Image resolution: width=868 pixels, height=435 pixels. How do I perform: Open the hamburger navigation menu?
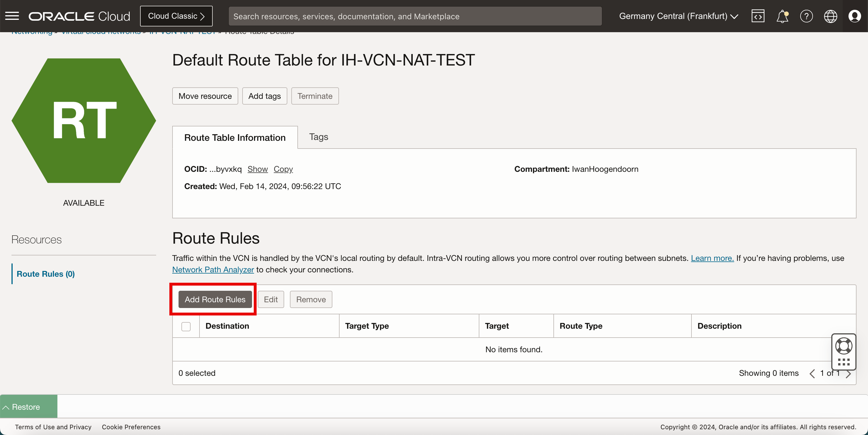coord(12,16)
